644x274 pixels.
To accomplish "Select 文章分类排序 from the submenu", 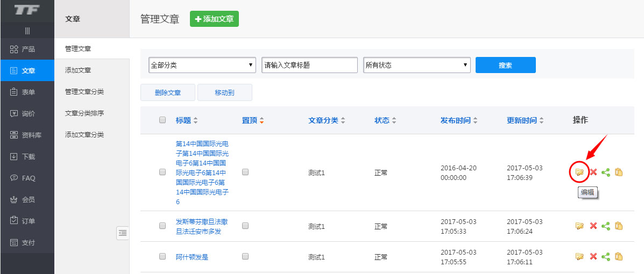I will pos(84,113).
